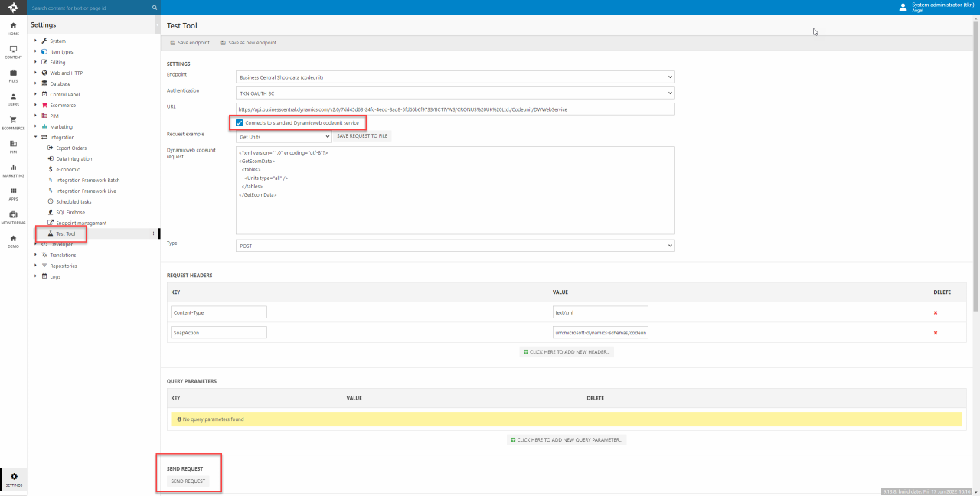
Task: Uncheck Connects to standard Dynamicweb codeunit service
Action: point(240,122)
